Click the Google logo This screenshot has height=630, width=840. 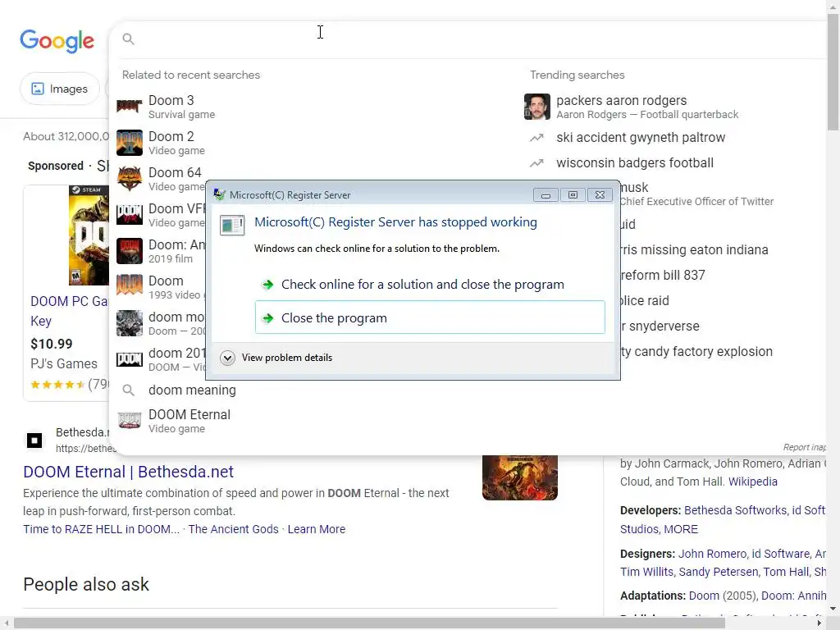click(x=57, y=41)
